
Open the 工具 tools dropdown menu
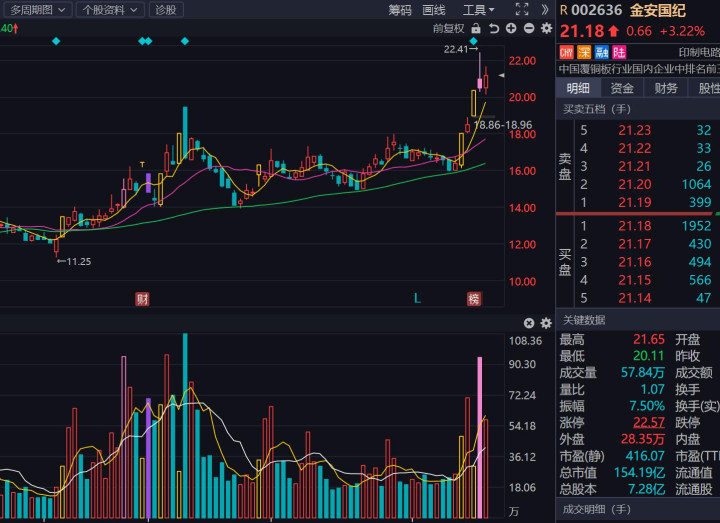(478, 9)
